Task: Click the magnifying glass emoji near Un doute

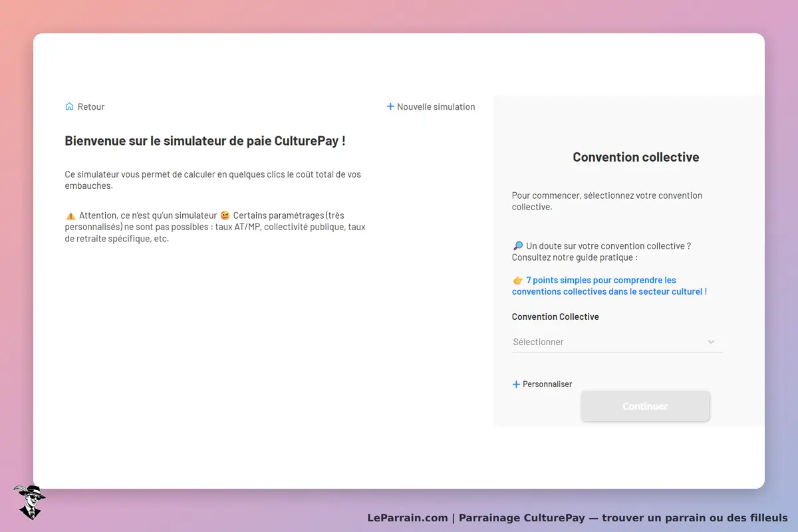Action: tap(518, 246)
